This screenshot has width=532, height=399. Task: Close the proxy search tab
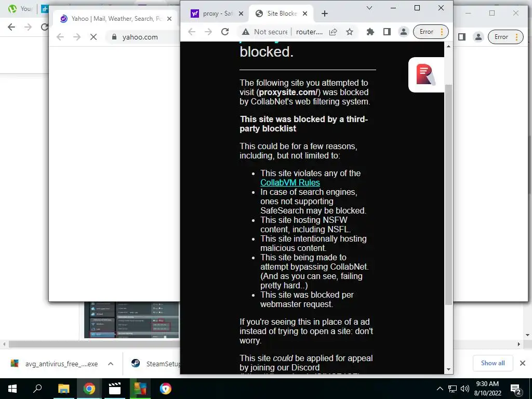coord(241,14)
